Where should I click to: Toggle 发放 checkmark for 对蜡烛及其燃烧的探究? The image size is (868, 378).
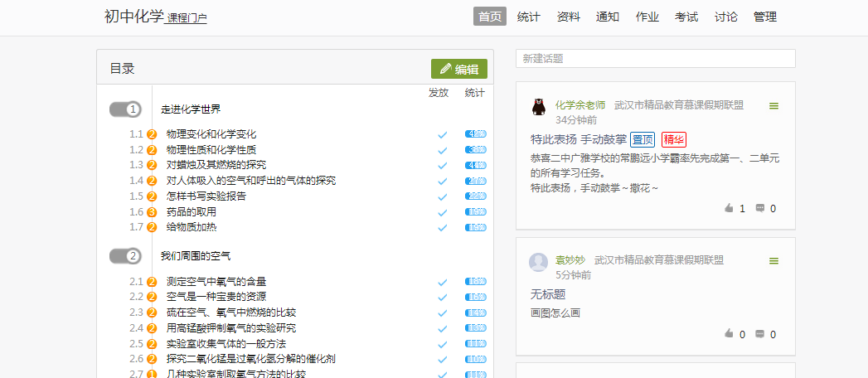click(x=442, y=166)
